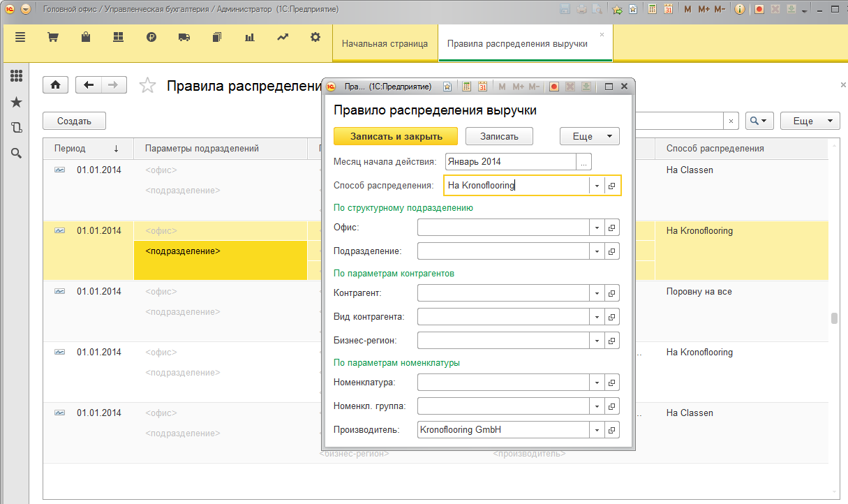The height and width of the screenshot is (504, 848).
Task: Expand Контрагент dropdown
Action: click(597, 293)
